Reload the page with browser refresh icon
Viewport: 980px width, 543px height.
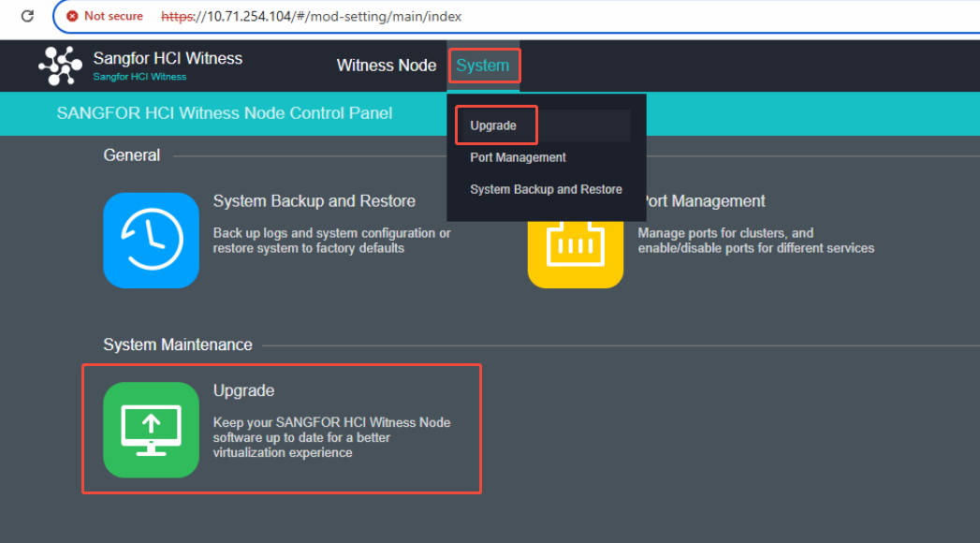tap(27, 16)
